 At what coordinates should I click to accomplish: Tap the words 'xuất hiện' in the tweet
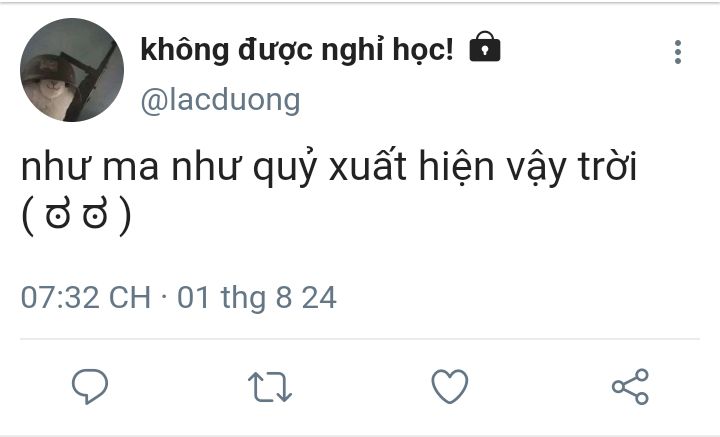[411, 167]
